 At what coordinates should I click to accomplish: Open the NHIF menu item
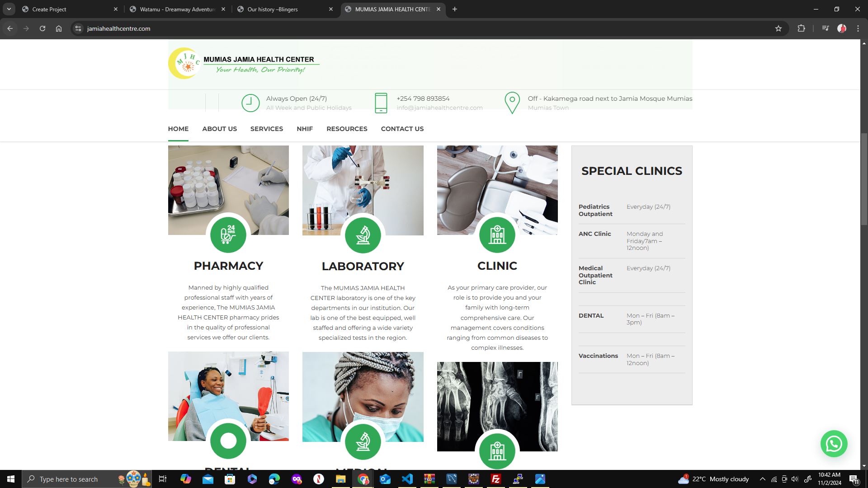(305, 129)
